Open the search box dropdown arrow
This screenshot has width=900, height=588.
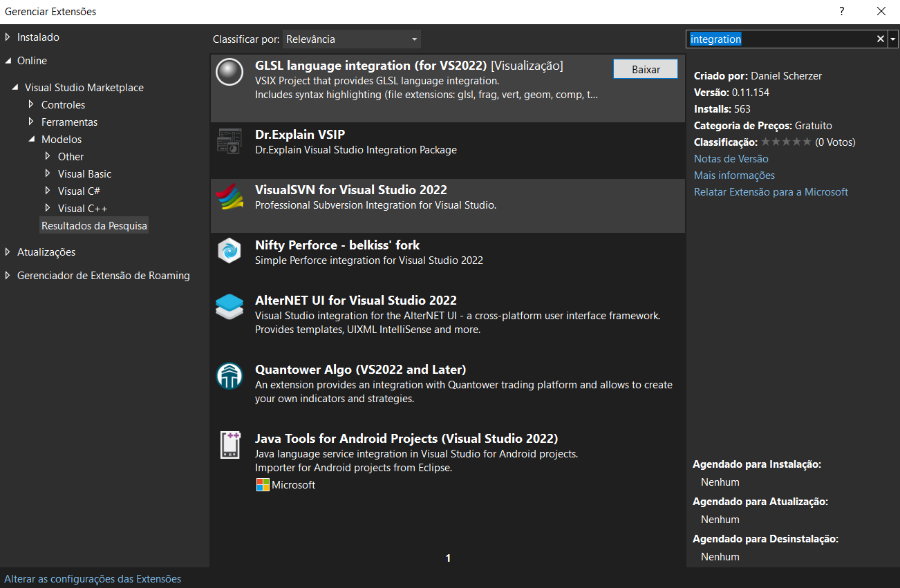[894, 39]
